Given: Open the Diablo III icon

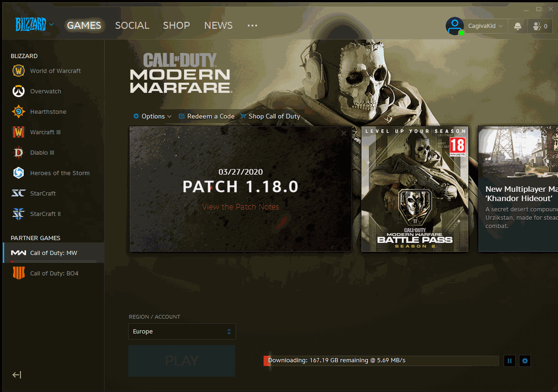Looking at the screenshot, I should click(x=18, y=153).
